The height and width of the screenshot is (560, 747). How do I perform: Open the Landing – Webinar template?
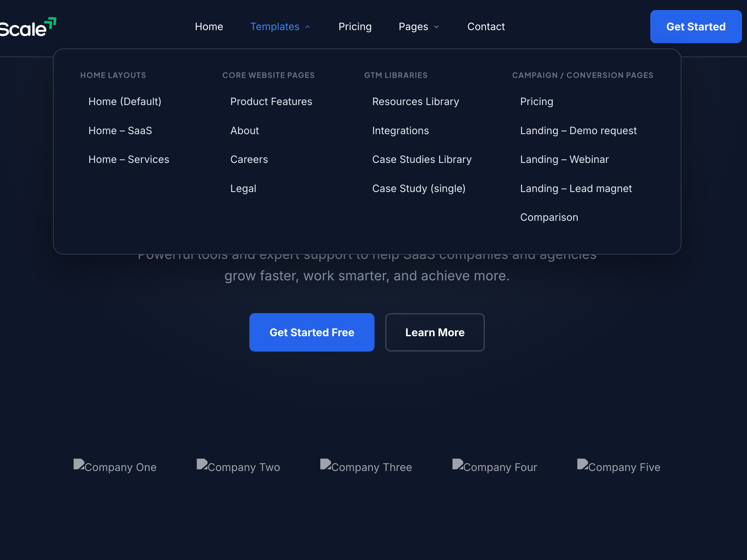(564, 159)
